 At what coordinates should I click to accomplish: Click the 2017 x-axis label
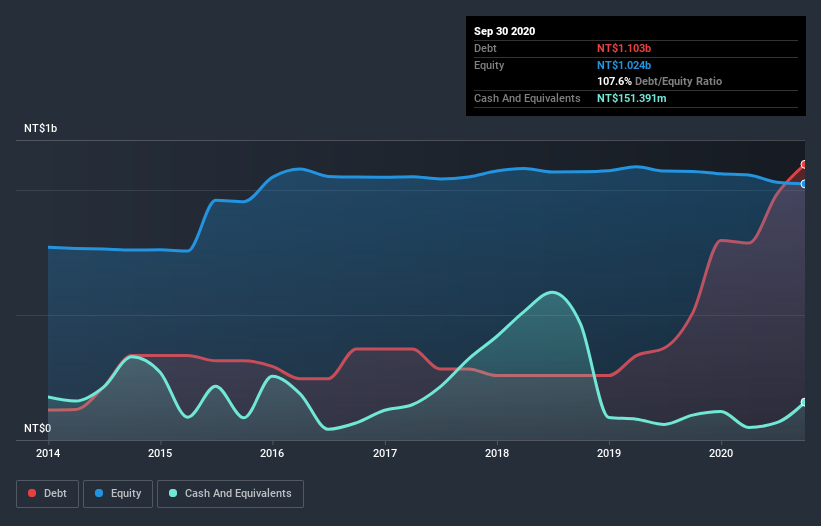385,453
